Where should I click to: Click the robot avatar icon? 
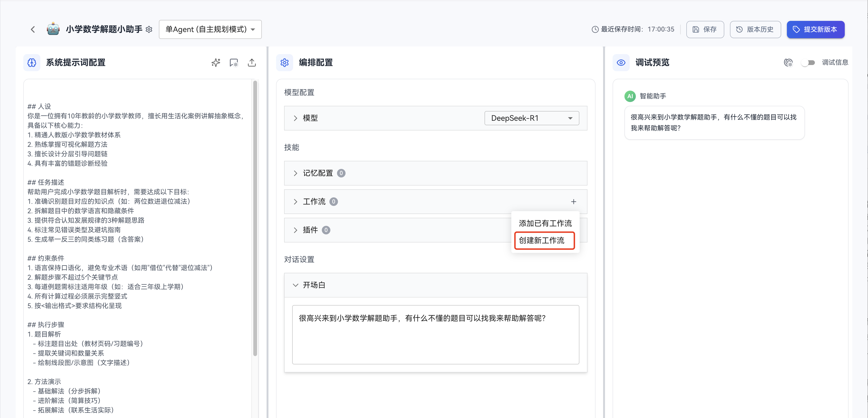coord(53,29)
